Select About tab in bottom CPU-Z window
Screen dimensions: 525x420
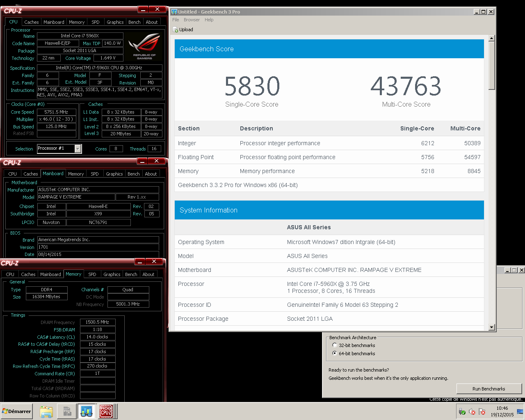[x=148, y=274]
